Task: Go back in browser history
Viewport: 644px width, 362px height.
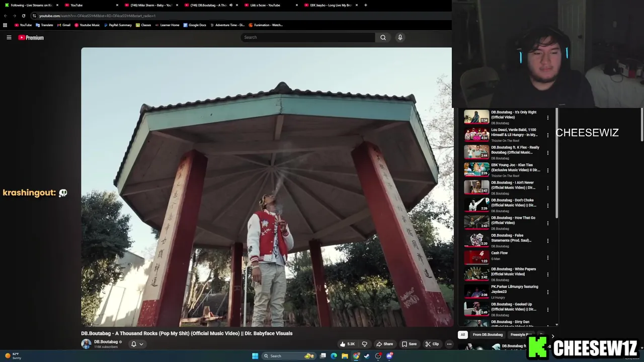Action: pyautogui.click(x=6, y=16)
